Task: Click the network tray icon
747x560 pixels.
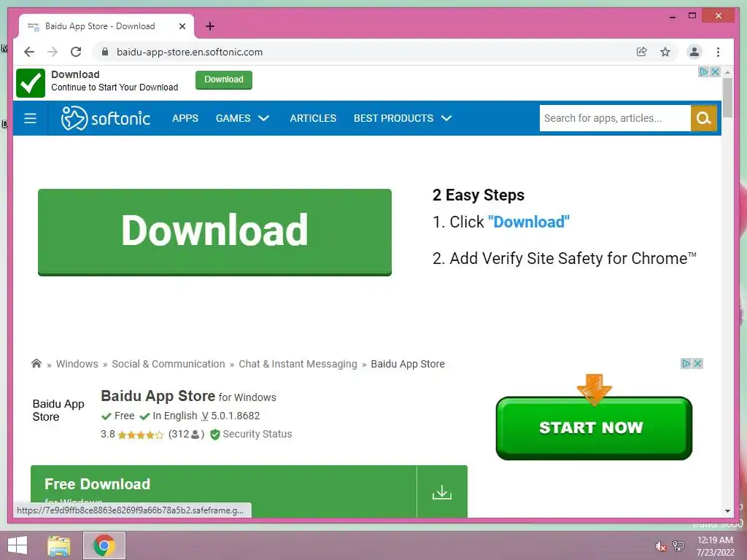Action: click(x=678, y=546)
